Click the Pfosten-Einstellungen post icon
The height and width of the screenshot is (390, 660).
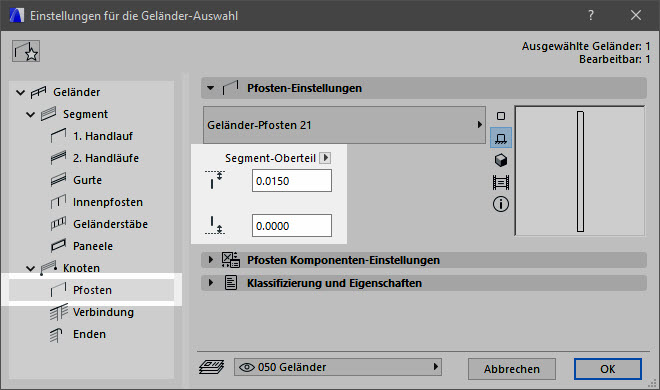(x=230, y=88)
